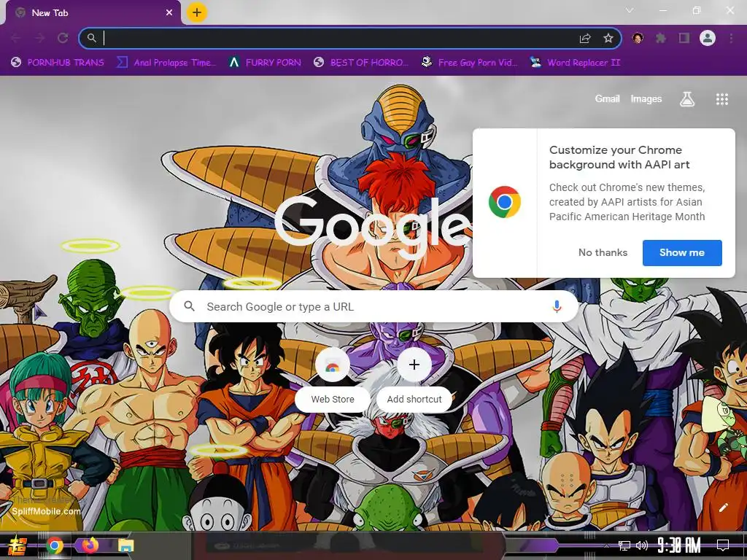Screen dimensions: 747x560
Task: Open a new tab with yellow plus button
Action: point(197,12)
